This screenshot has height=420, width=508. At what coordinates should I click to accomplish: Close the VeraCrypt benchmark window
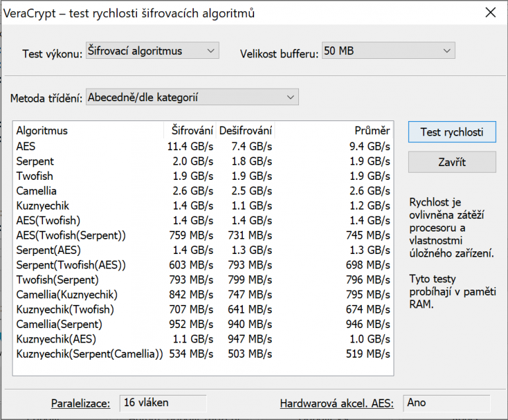tap(490, 13)
